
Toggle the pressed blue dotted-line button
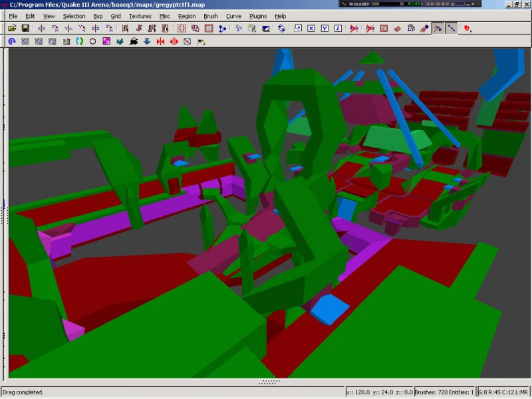(x=452, y=29)
